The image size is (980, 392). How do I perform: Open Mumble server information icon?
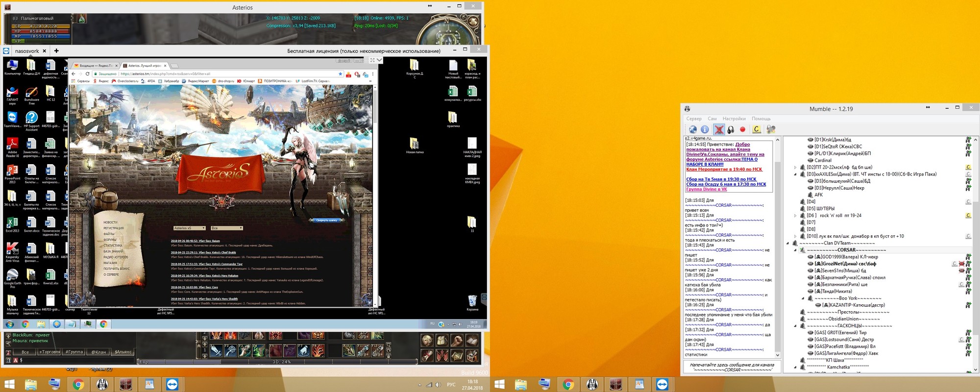click(705, 129)
